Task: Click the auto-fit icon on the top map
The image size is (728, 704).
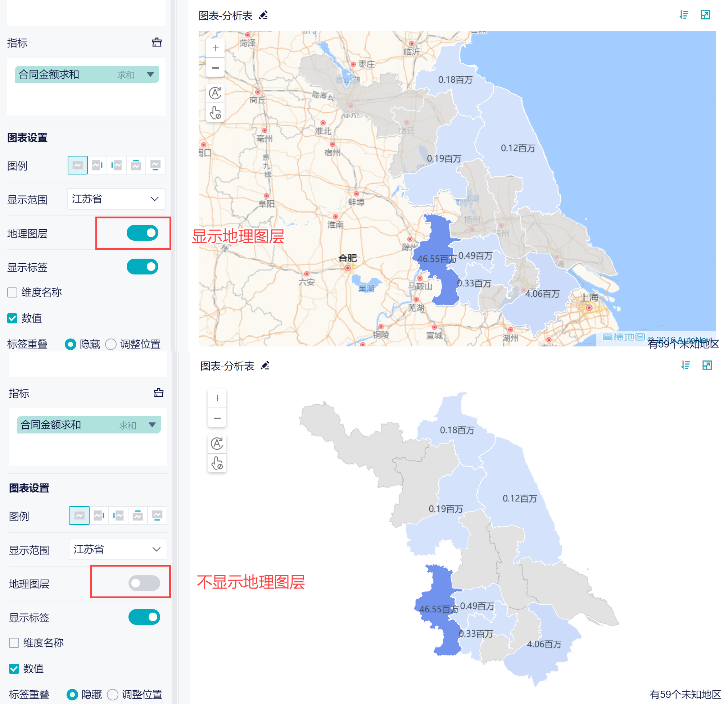Action: tap(216, 93)
